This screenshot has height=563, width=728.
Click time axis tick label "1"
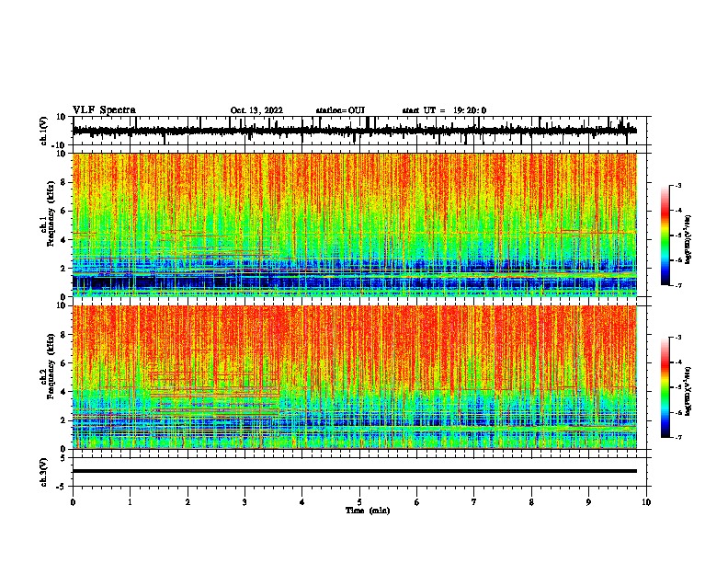coord(130,502)
